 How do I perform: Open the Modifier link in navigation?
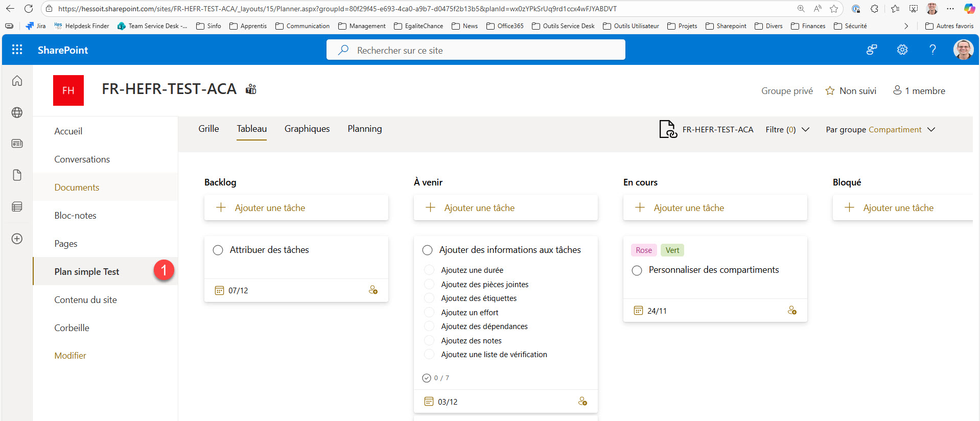[x=70, y=356]
